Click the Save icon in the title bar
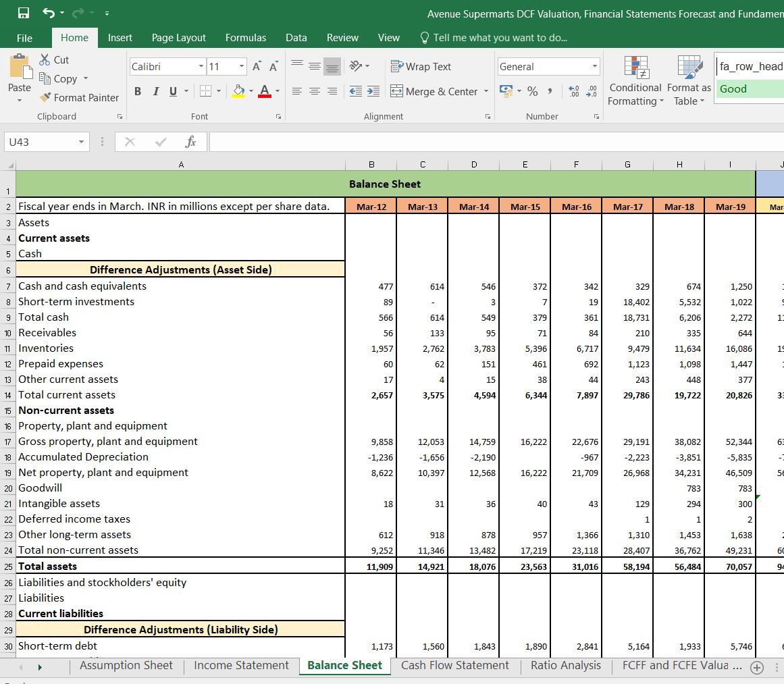The image size is (784, 684). (x=24, y=13)
